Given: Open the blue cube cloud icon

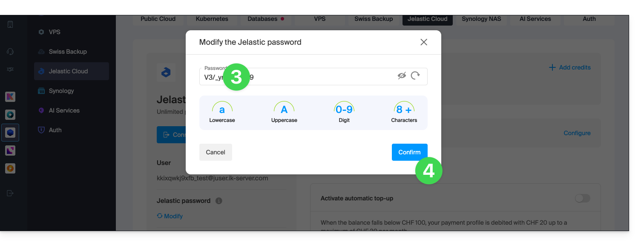Looking at the screenshot, I should [x=10, y=133].
